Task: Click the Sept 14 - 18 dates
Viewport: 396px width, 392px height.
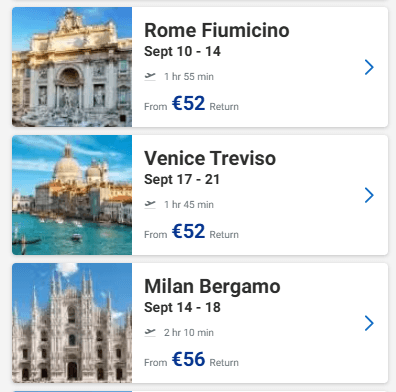Action: (182, 308)
